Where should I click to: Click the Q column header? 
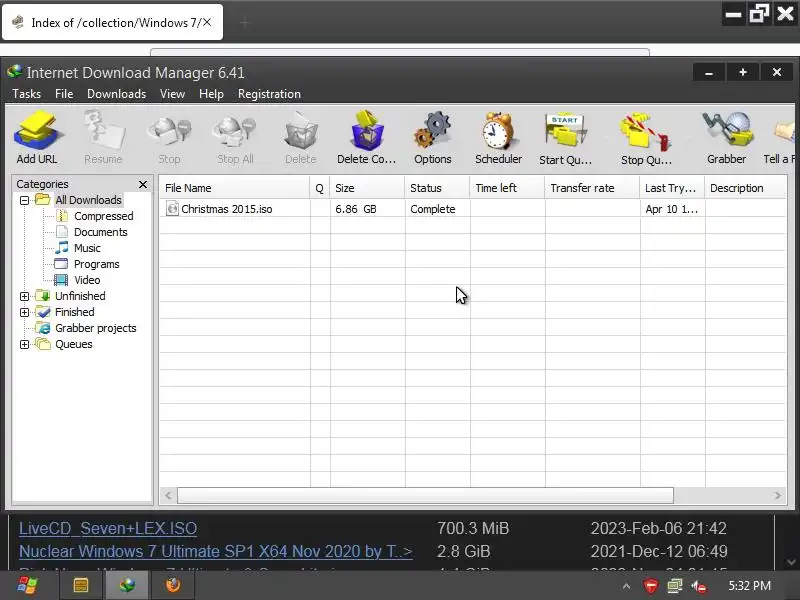point(319,188)
